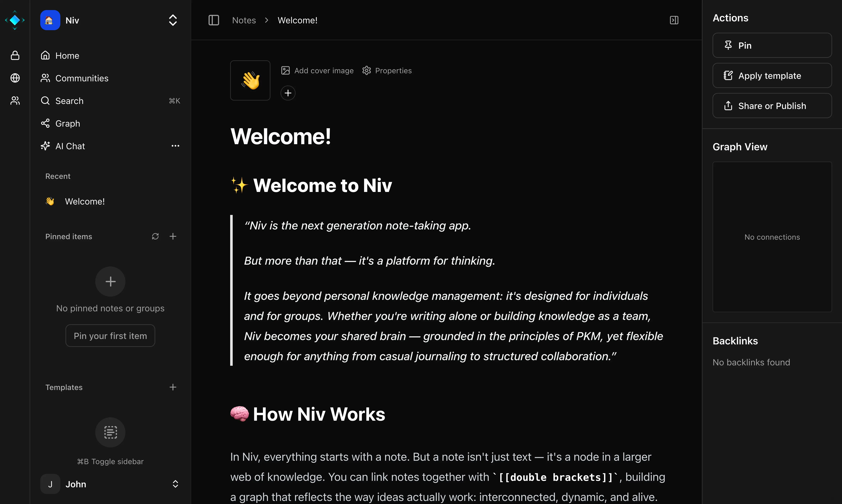Toggle the left sidebar panel
This screenshot has height=504, width=842.
pos(213,20)
